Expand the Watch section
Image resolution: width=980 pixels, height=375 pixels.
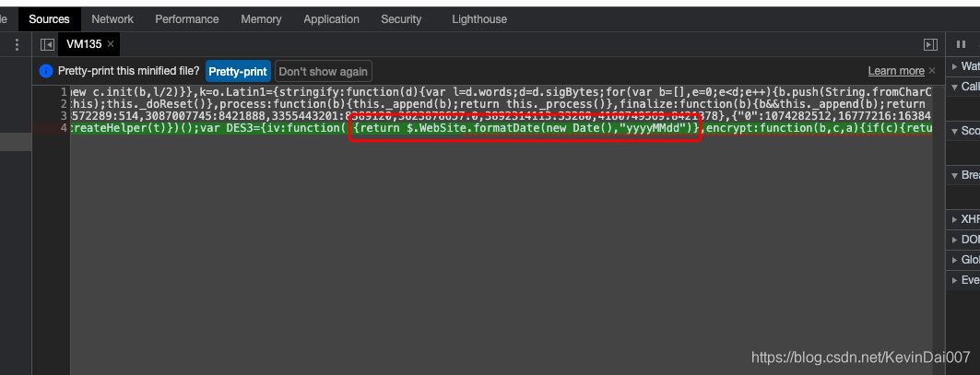point(963,66)
